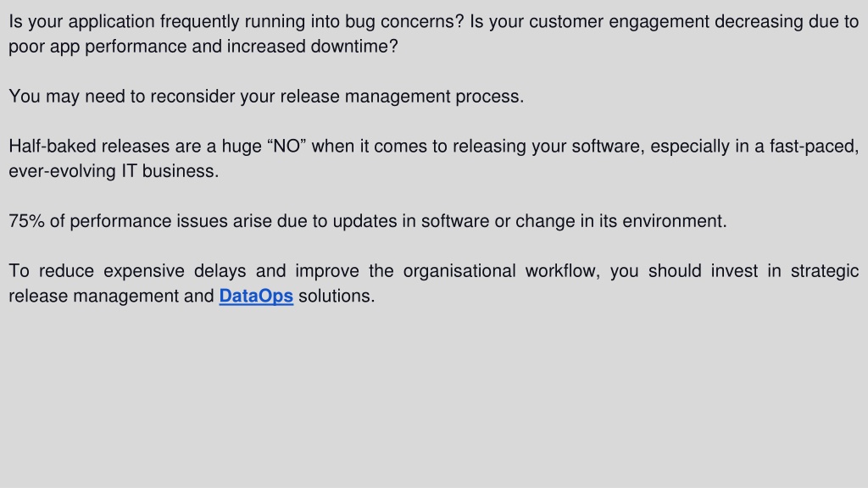Click the word "environment."
The image size is (868, 488).
674,221
